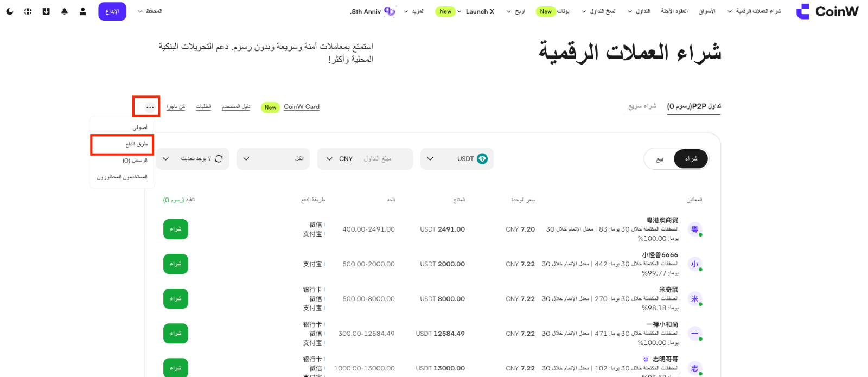Screen dimensions: 868x377
Task: Open كن تاجرا become merchant link
Action: point(176,107)
